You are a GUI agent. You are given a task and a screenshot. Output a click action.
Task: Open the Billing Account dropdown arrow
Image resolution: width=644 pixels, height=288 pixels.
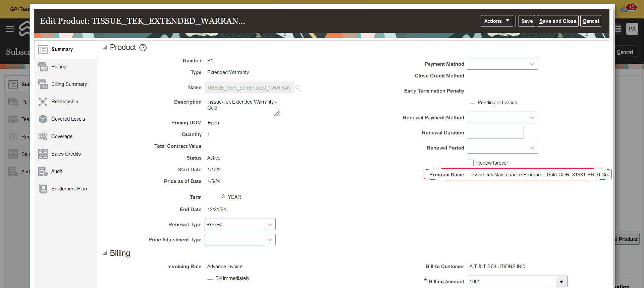point(561,282)
